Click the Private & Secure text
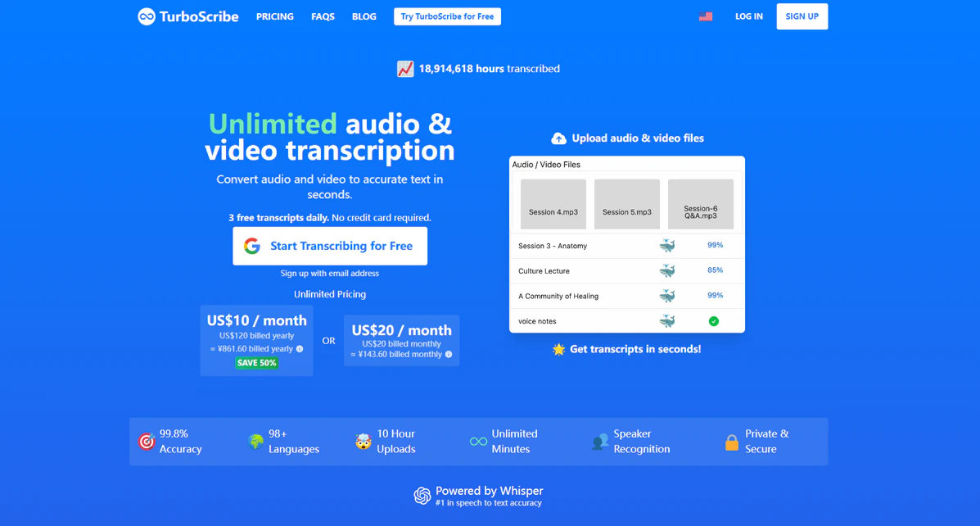This screenshot has width=980, height=526. (x=767, y=442)
